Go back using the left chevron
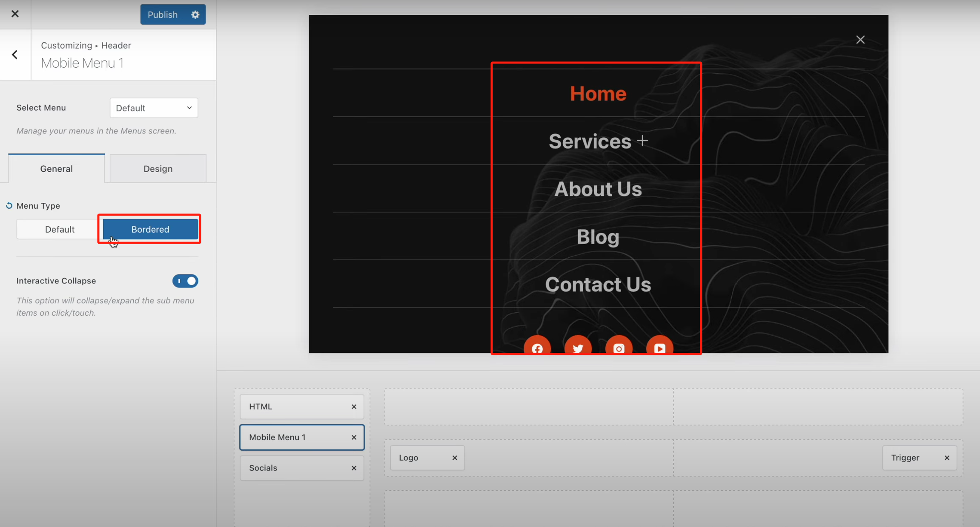This screenshot has width=980, height=527. pos(15,55)
